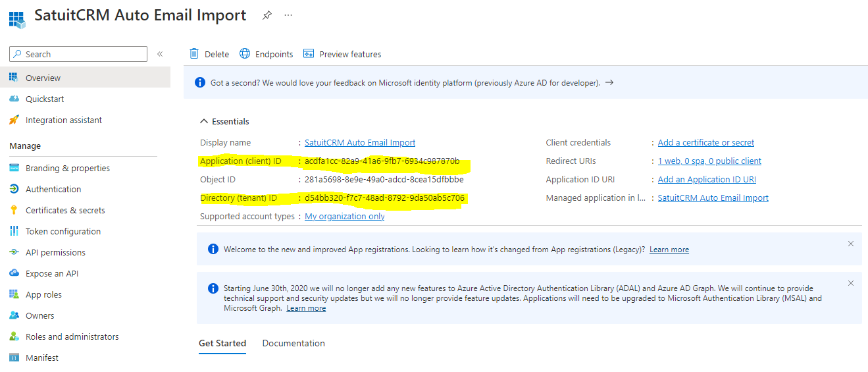868x372 pixels.
Task: Click the info icon in welcome banner
Action: [x=213, y=249]
